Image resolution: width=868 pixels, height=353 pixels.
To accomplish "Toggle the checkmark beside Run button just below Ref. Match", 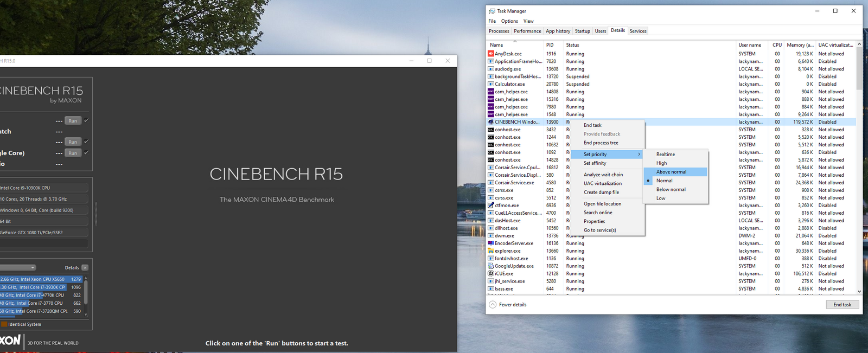I will click(86, 142).
